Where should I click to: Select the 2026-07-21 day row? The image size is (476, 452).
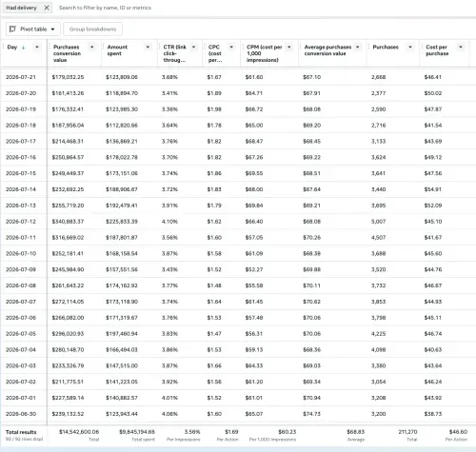coord(238,77)
